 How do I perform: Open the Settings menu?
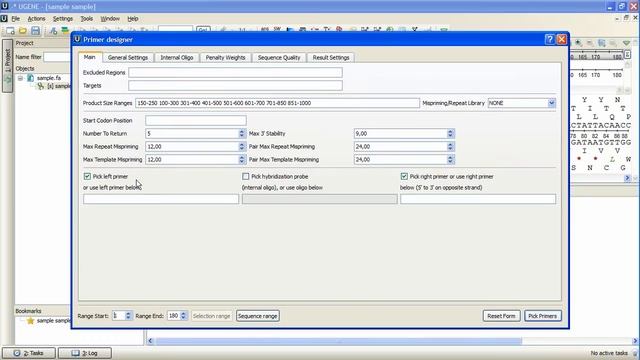[62, 19]
